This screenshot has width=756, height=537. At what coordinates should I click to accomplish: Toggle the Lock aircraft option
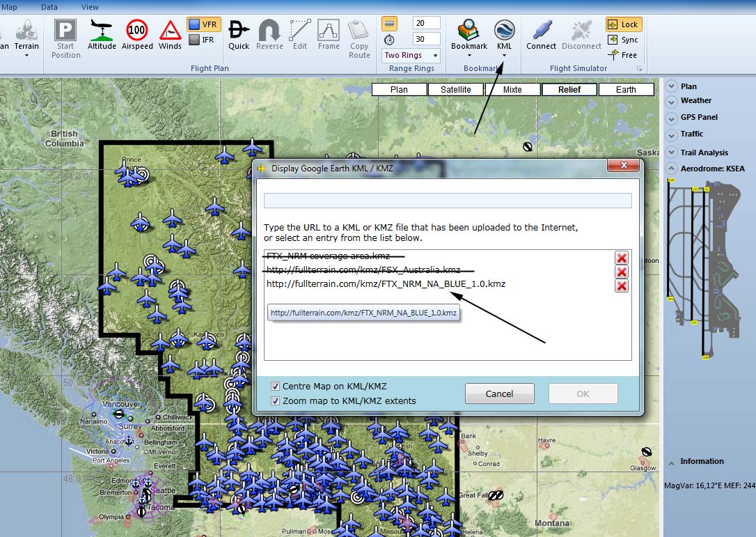click(x=624, y=24)
